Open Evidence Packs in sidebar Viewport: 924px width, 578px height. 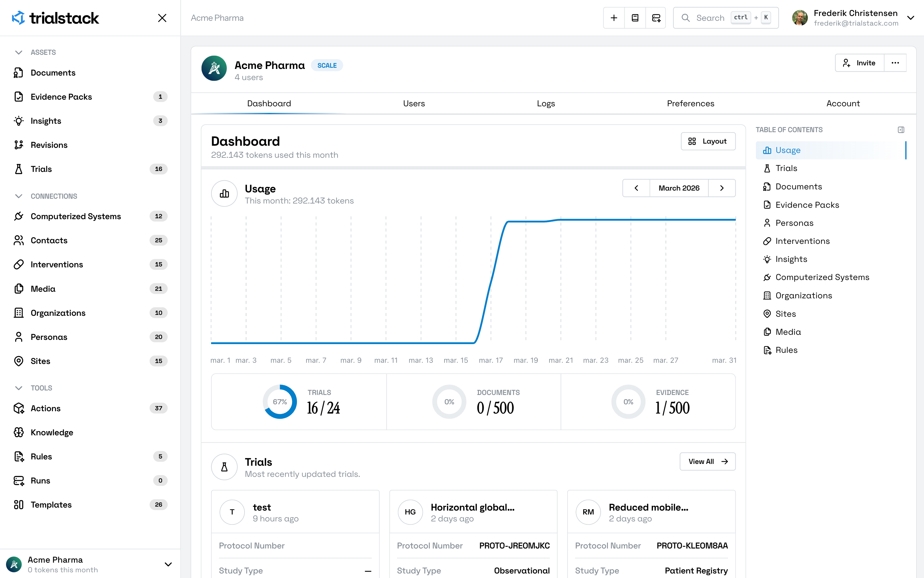(x=90, y=97)
